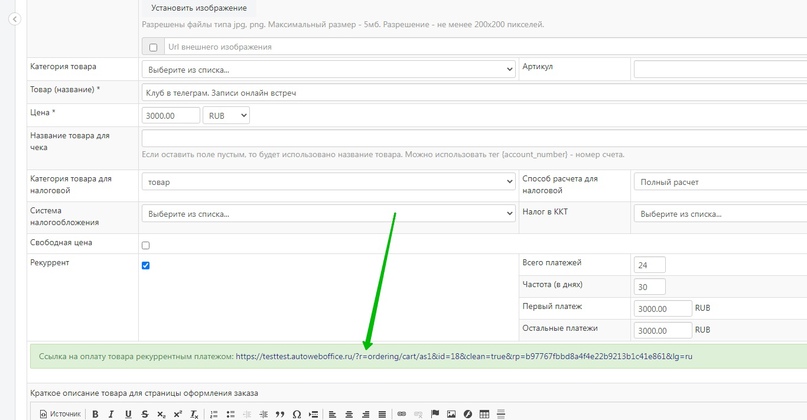
Task: Insert an image via editor toolbar
Action: coord(451,414)
